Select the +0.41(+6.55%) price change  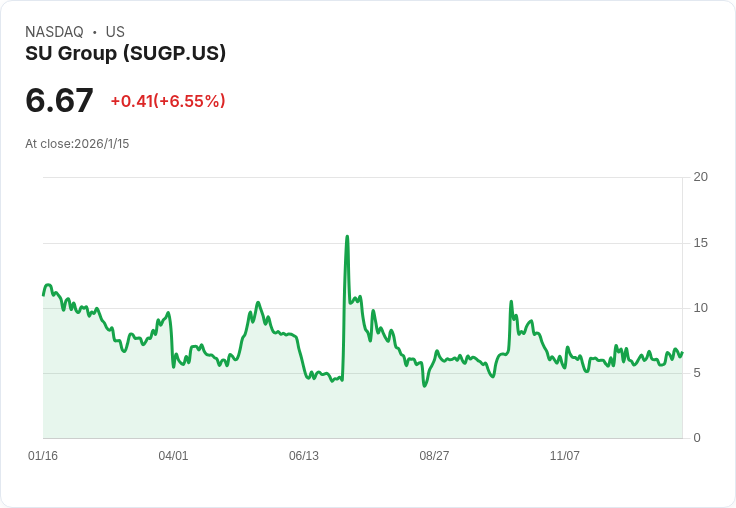[x=168, y=101]
